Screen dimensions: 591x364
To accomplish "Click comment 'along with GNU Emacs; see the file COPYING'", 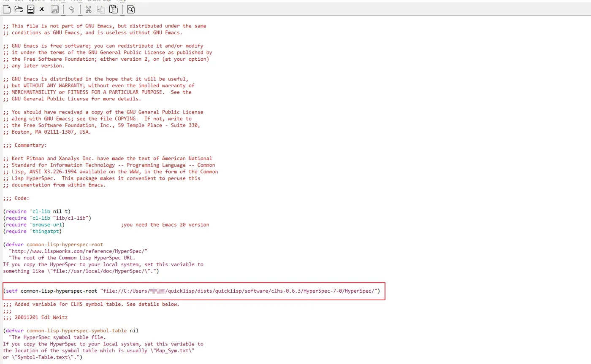I will 97,119.
